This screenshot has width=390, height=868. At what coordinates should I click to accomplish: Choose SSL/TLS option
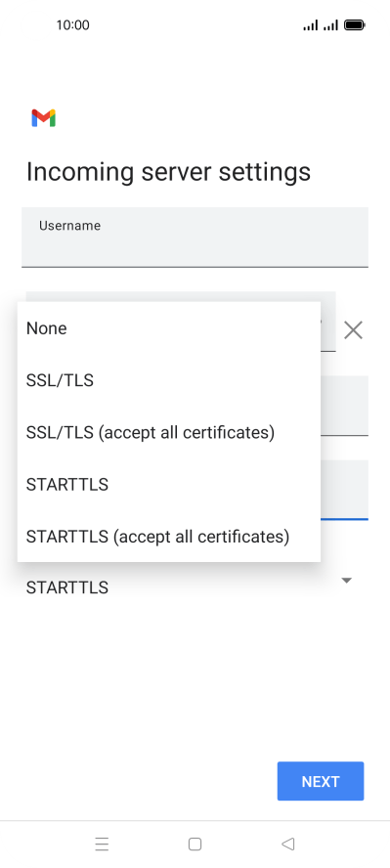click(x=169, y=380)
